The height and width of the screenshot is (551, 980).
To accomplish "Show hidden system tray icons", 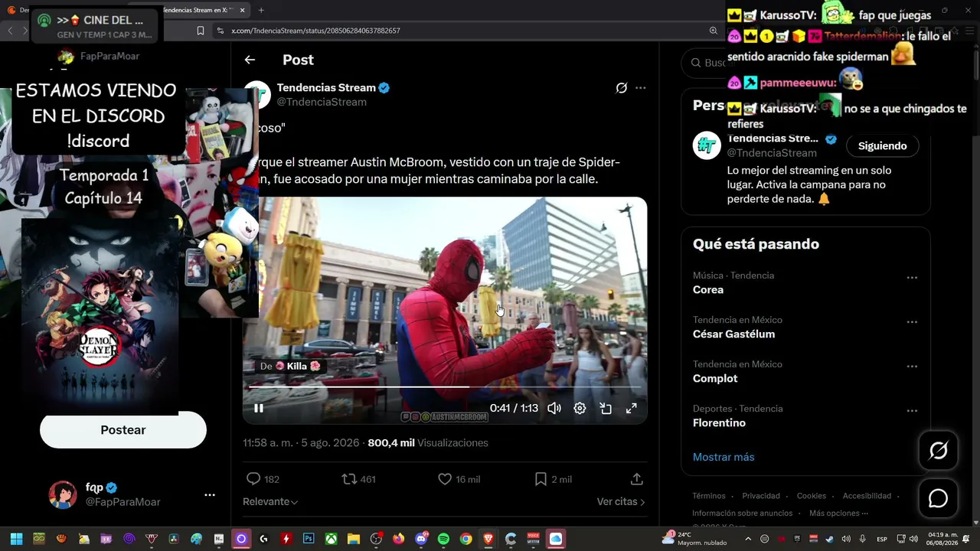I will point(748,539).
